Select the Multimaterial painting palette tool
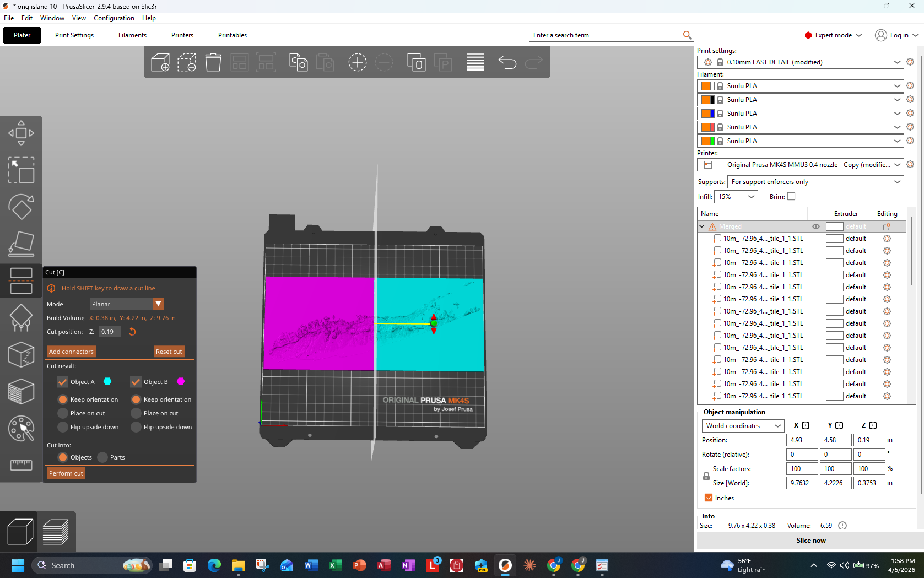924x578 pixels. point(21,428)
